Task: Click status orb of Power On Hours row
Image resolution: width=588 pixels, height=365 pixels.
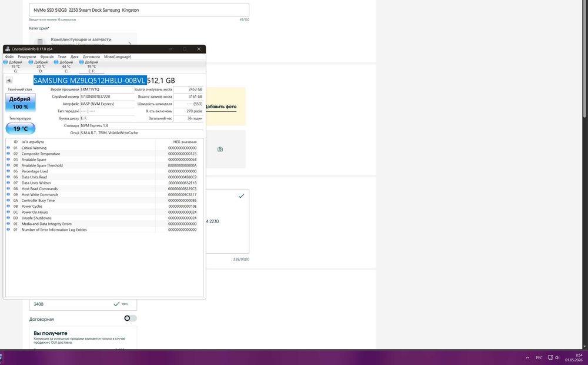Action: pyautogui.click(x=8, y=212)
